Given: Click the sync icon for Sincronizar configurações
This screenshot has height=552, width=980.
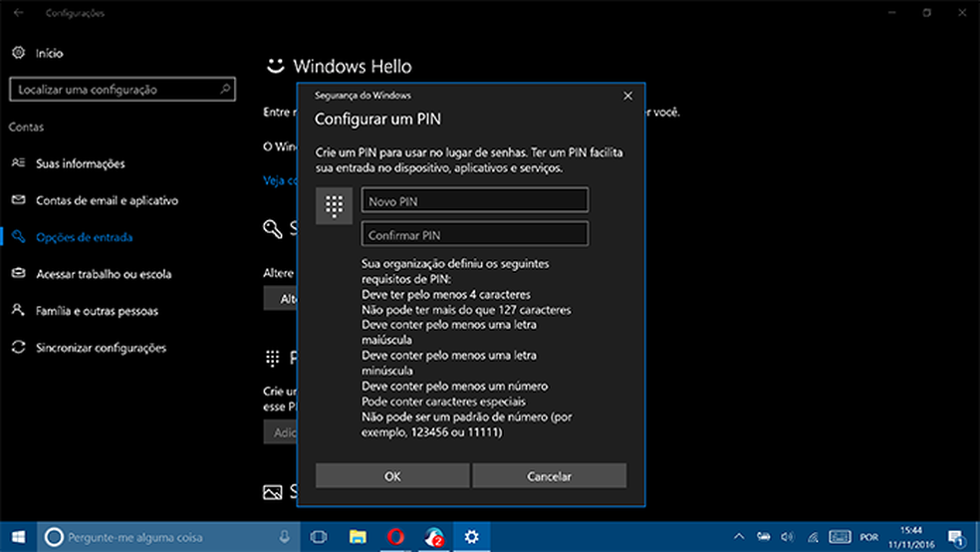Looking at the screenshot, I should tap(19, 347).
